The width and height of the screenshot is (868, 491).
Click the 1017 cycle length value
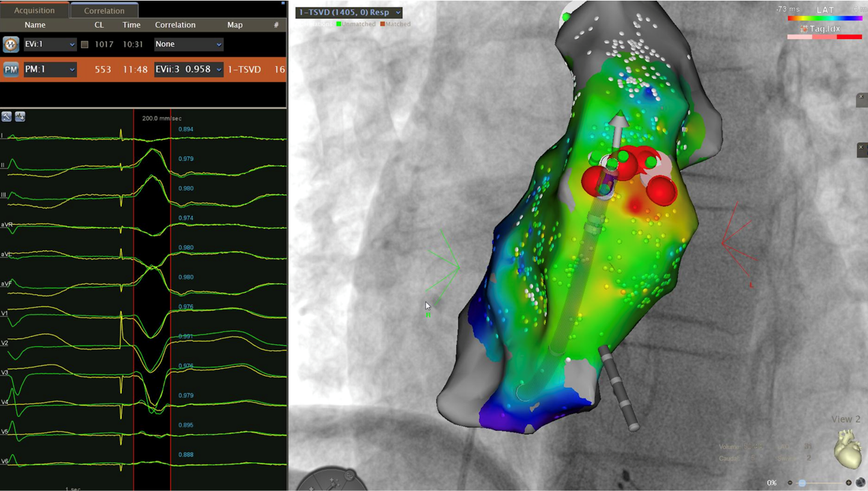[104, 44]
